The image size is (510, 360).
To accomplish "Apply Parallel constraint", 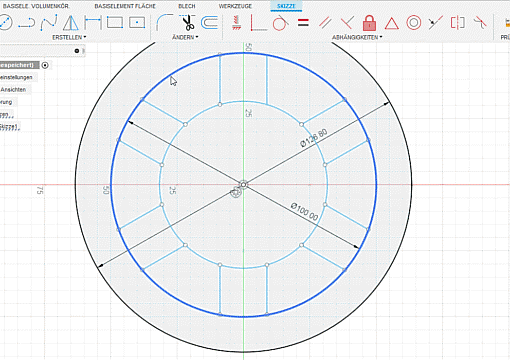I will pyautogui.click(x=325, y=23).
